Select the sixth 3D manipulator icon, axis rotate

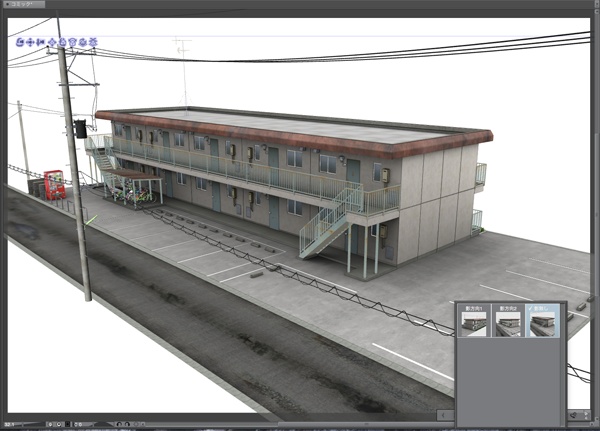pyautogui.click(x=73, y=42)
